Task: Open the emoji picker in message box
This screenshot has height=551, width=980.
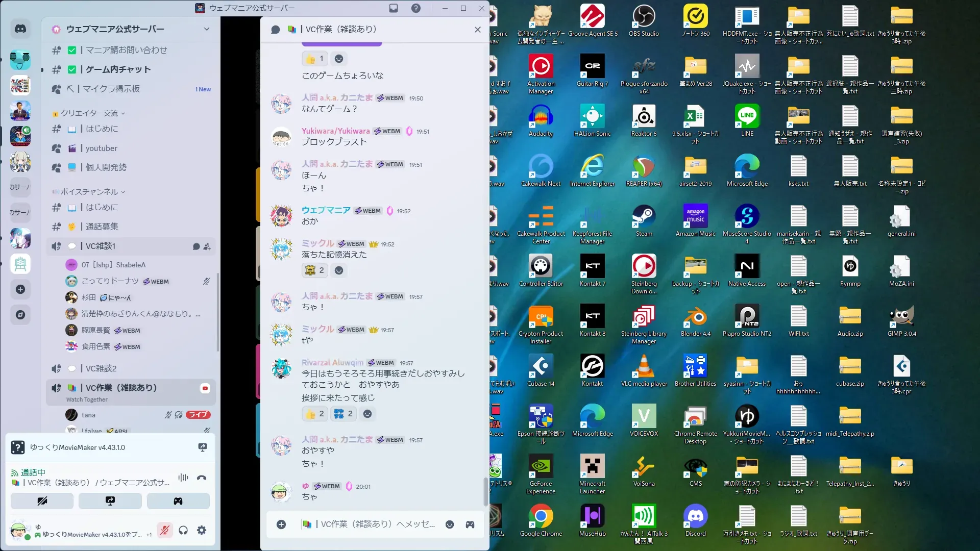Action: tap(450, 524)
